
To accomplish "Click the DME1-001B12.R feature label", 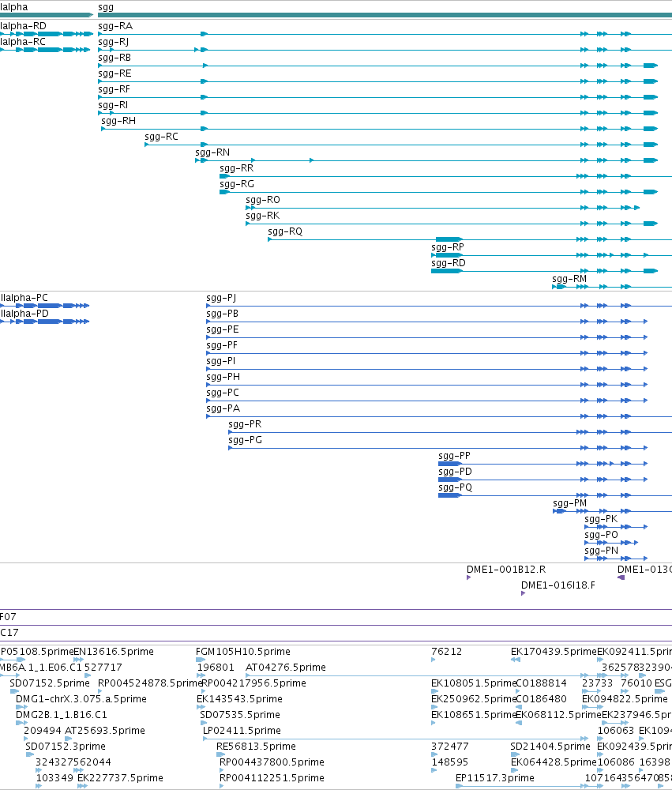I will click(x=506, y=570).
